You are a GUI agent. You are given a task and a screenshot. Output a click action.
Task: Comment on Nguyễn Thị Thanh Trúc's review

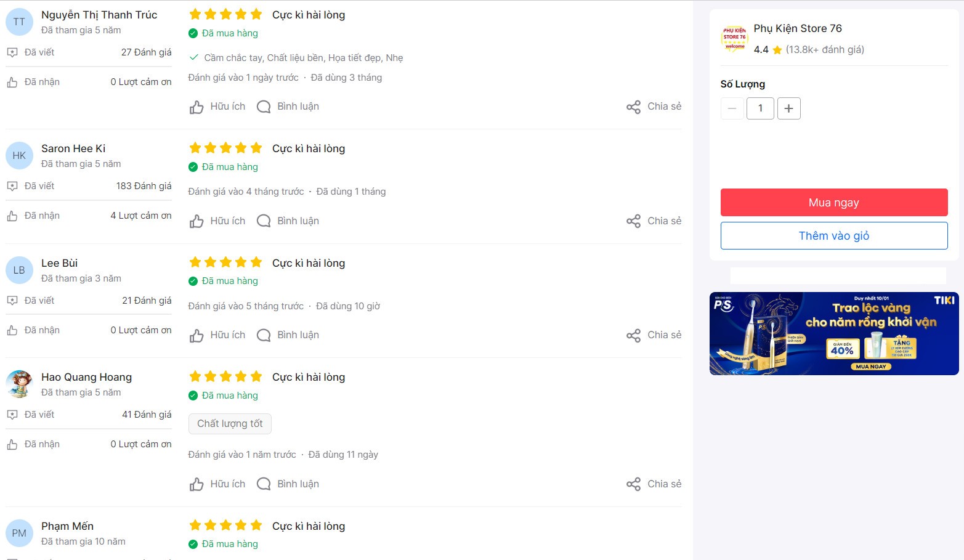(x=288, y=107)
